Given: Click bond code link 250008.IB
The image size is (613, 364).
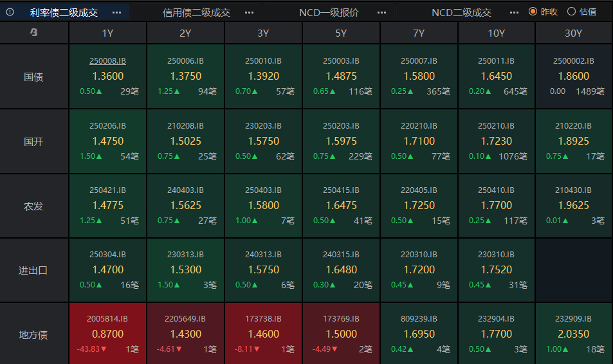Looking at the screenshot, I should 107,61.
